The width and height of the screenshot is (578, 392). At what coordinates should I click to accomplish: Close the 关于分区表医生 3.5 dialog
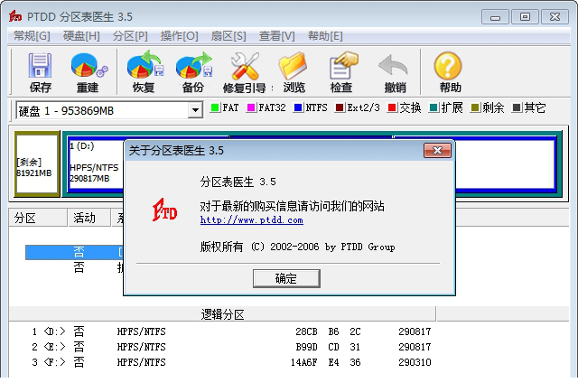(437, 151)
